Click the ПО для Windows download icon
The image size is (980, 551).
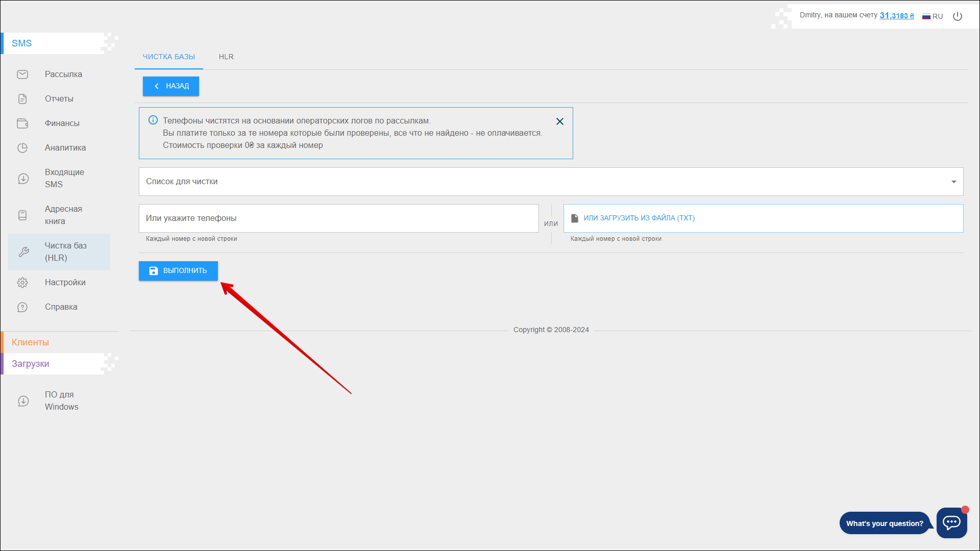[x=23, y=401]
